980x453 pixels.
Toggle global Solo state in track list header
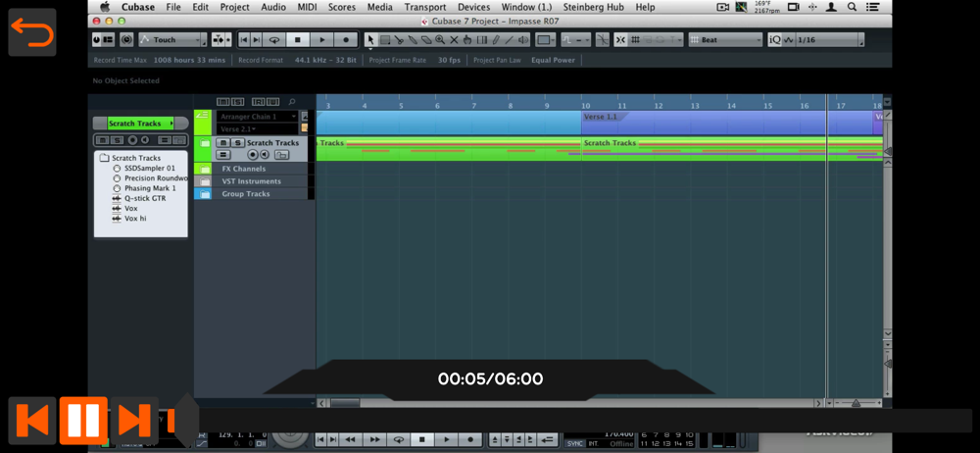[237, 101]
